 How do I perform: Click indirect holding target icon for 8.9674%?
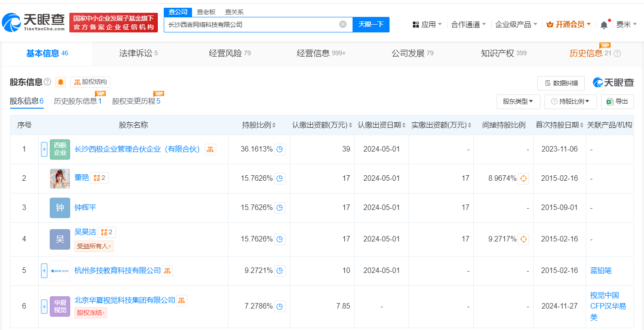[x=524, y=178]
